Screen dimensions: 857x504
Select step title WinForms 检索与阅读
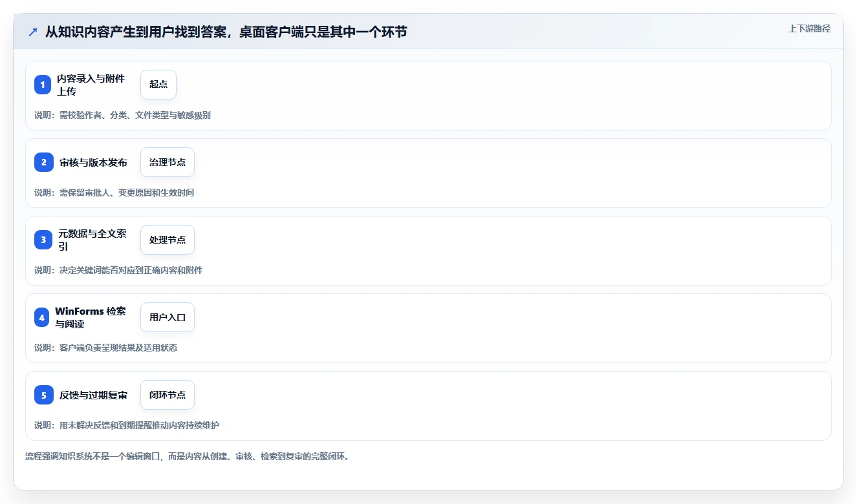pyautogui.click(x=91, y=317)
